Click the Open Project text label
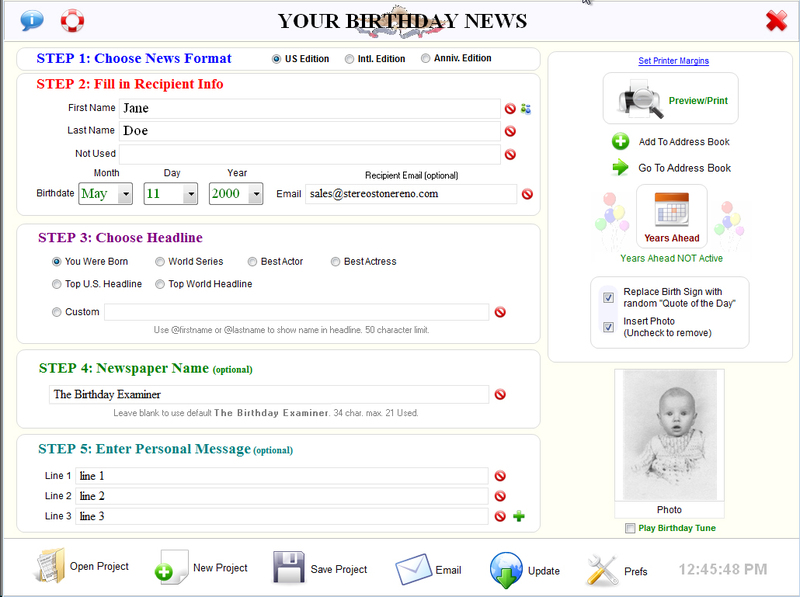Viewport: 800px width, 597px height. point(99,566)
